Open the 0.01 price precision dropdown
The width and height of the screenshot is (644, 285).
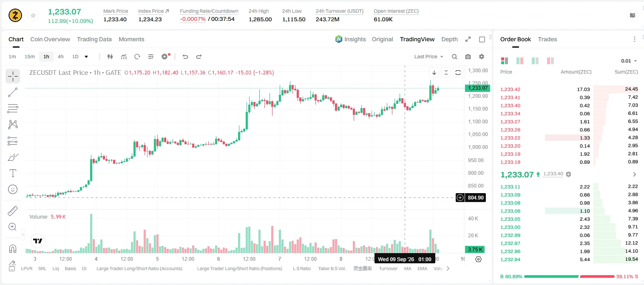pos(629,61)
